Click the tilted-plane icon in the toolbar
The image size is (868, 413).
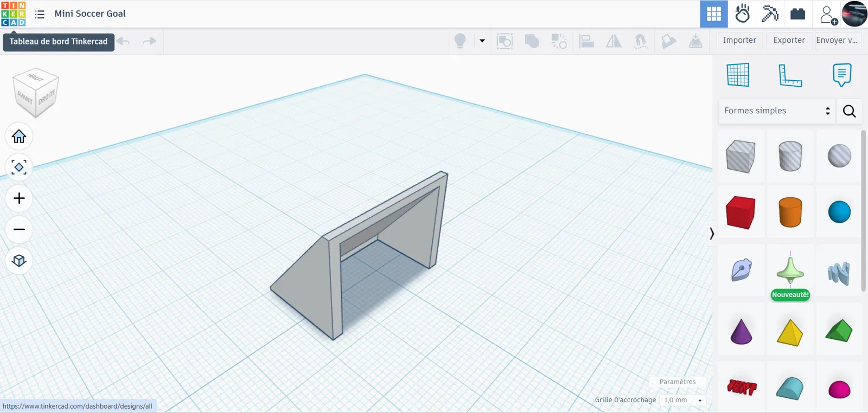[668, 41]
